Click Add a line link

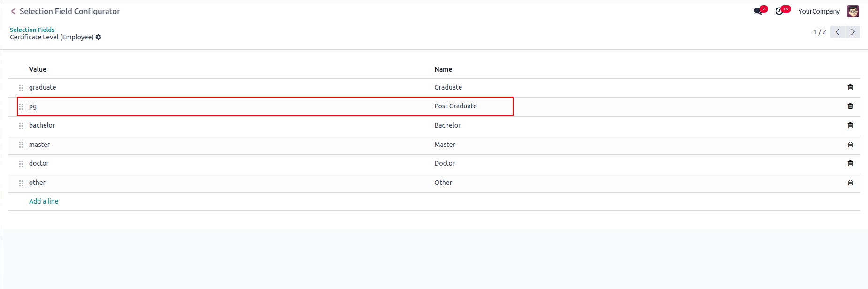tap(44, 201)
